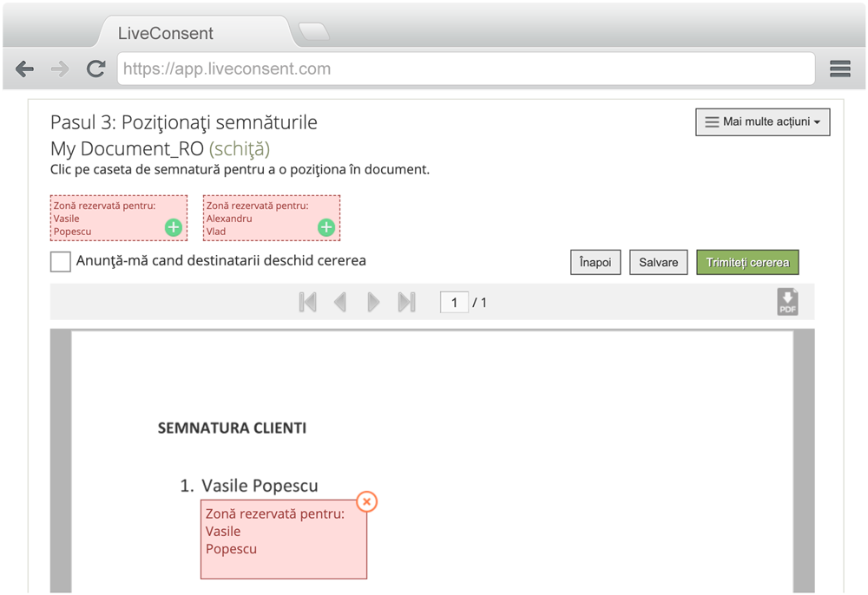Viewport: 868px width, 595px height.
Task: Jump to the last page
Action: pyautogui.click(x=406, y=302)
